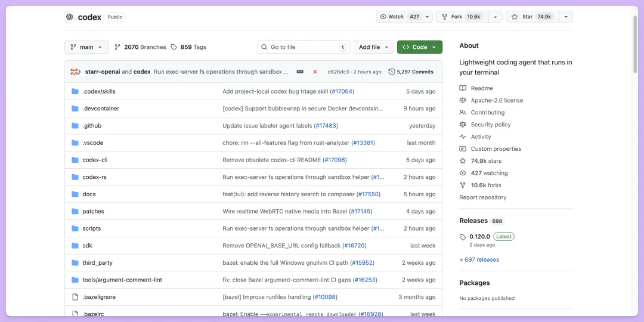Open the Add file dropdown

(373, 47)
